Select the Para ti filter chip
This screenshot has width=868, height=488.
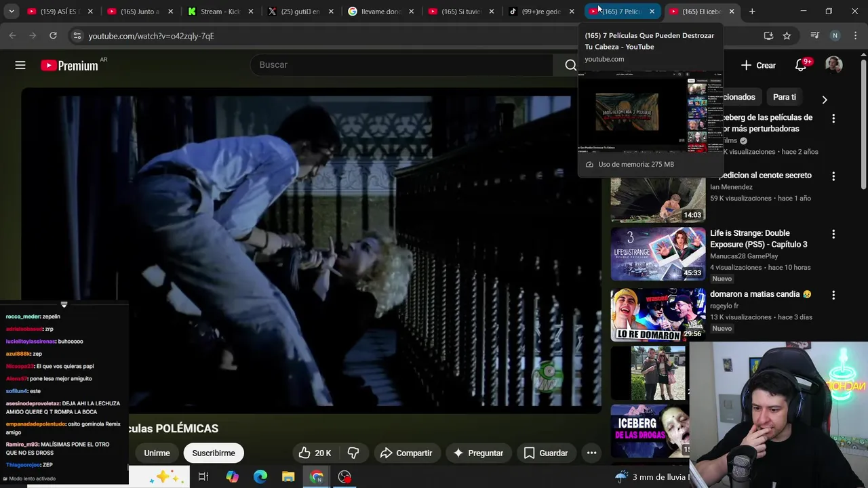(x=785, y=97)
